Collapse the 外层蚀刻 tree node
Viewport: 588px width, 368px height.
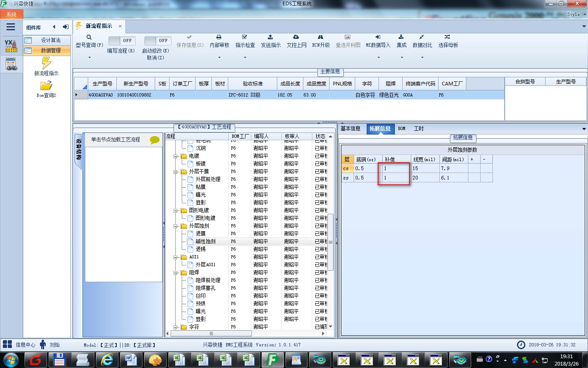coord(176,226)
